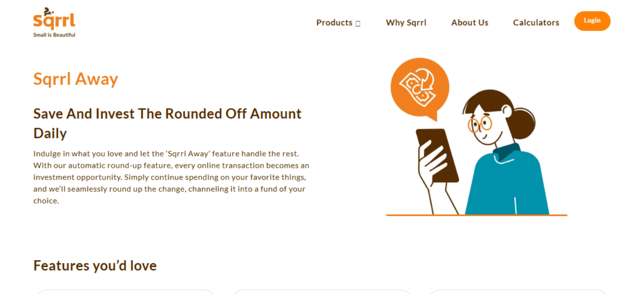Open the About Us page
Screen dimensions: 644x294
[x=469, y=23]
